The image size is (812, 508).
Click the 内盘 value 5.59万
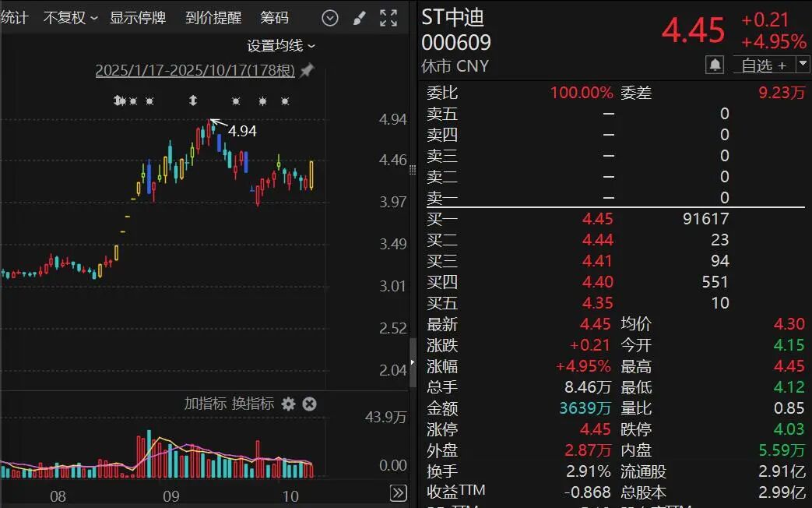pos(782,450)
